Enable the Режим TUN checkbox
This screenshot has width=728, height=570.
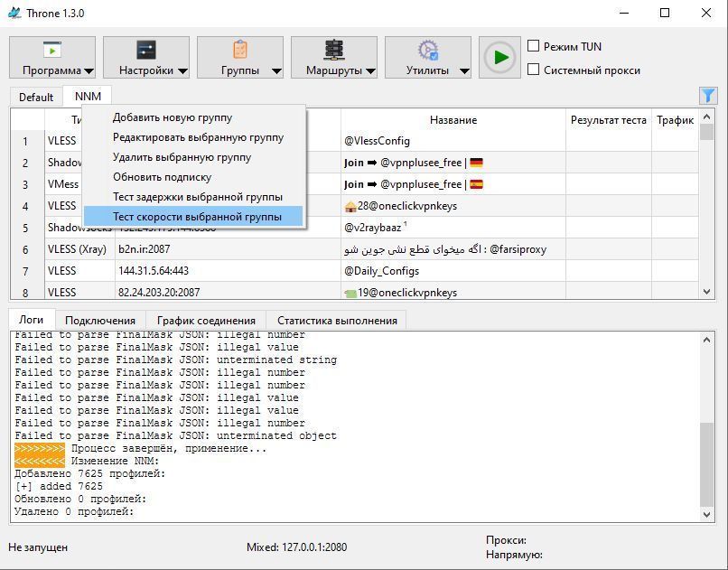coord(534,46)
